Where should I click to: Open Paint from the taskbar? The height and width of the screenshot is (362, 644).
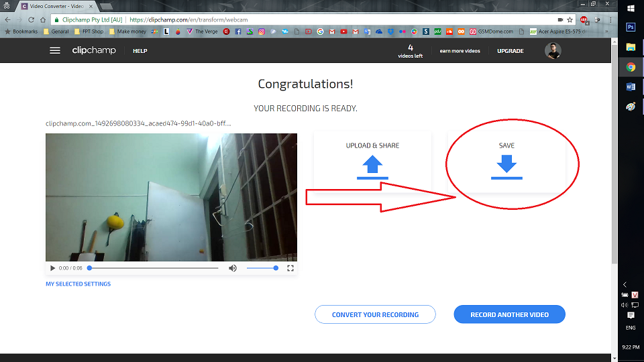tap(631, 107)
